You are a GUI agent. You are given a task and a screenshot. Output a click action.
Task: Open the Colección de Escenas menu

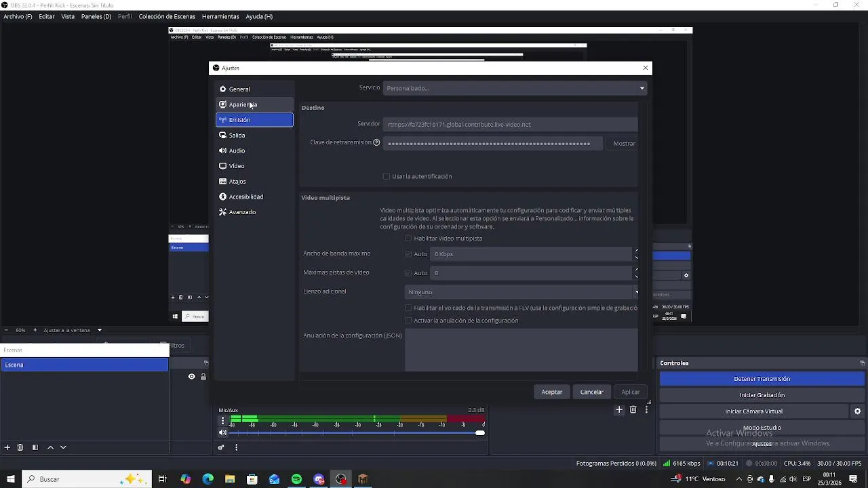click(x=167, y=16)
